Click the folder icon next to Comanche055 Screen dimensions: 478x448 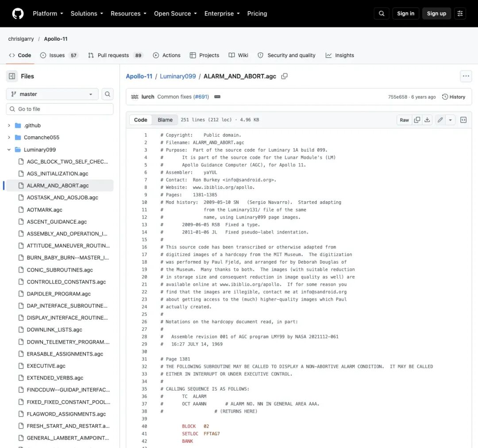tap(18, 138)
